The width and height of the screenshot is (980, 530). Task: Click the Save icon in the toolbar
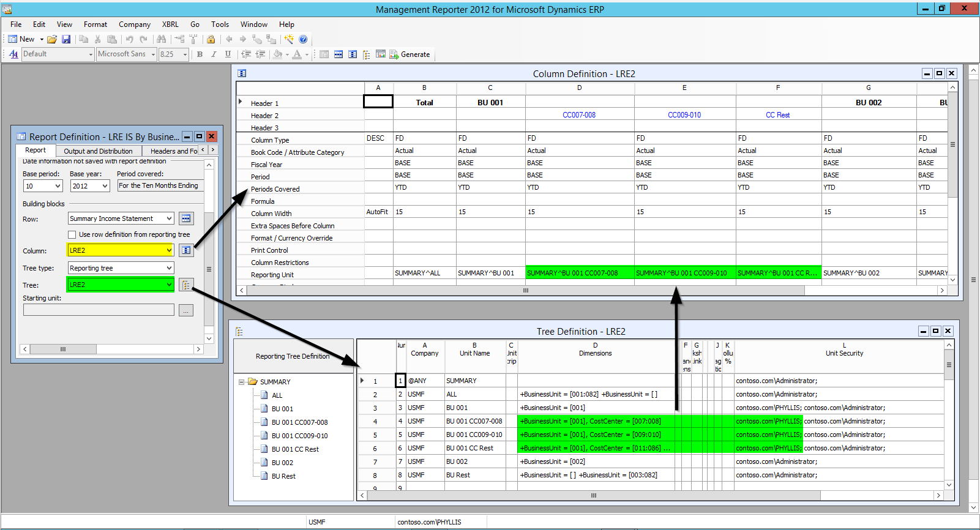tap(66, 39)
